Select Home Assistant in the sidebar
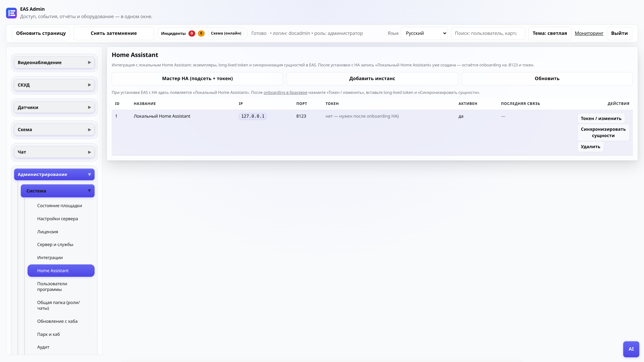The height and width of the screenshot is (362, 644). point(61,270)
